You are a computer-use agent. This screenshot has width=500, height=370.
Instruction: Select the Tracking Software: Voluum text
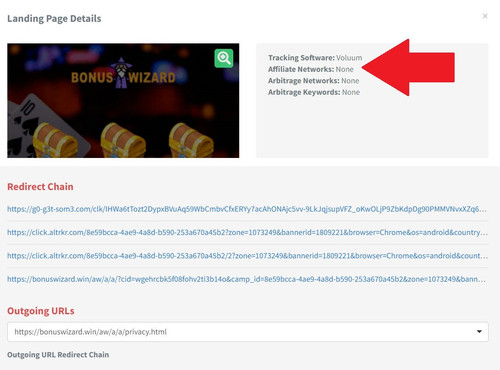(x=315, y=58)
